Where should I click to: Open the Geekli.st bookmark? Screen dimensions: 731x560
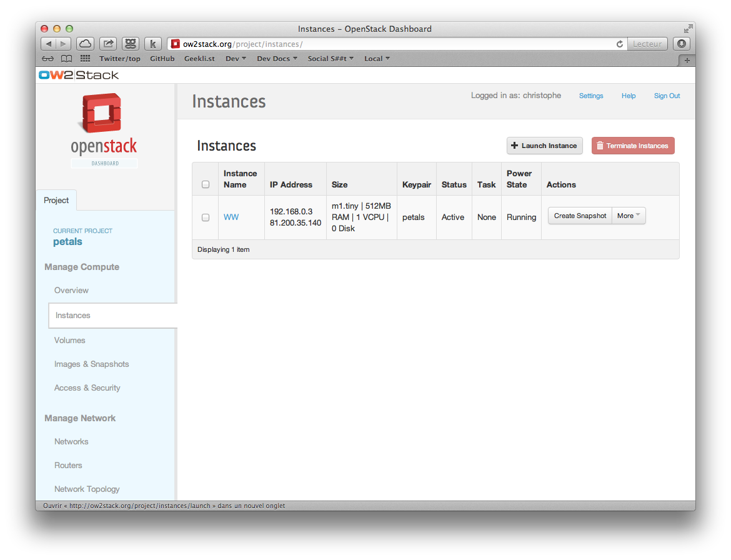coord(199,59)
